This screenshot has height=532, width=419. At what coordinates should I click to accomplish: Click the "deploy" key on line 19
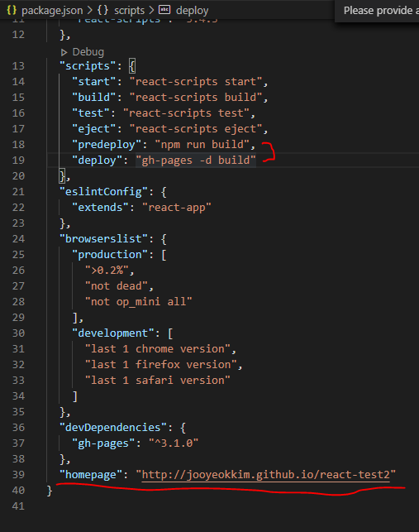pos(97,161)
